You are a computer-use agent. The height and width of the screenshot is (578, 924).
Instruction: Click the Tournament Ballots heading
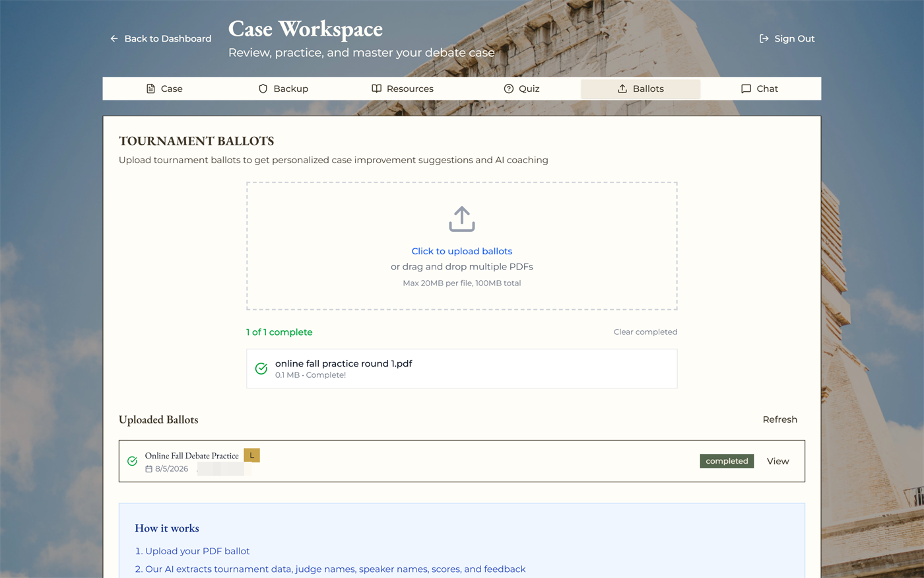[197, 141]
